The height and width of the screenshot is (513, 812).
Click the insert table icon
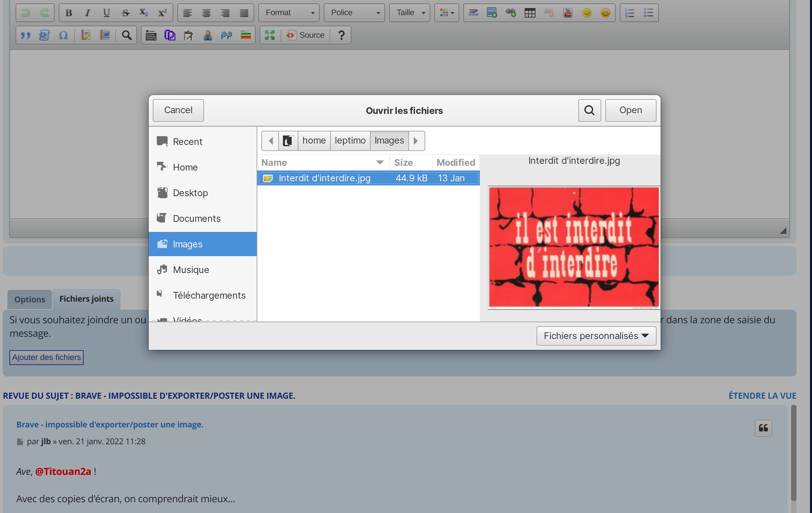coord(530,13)
